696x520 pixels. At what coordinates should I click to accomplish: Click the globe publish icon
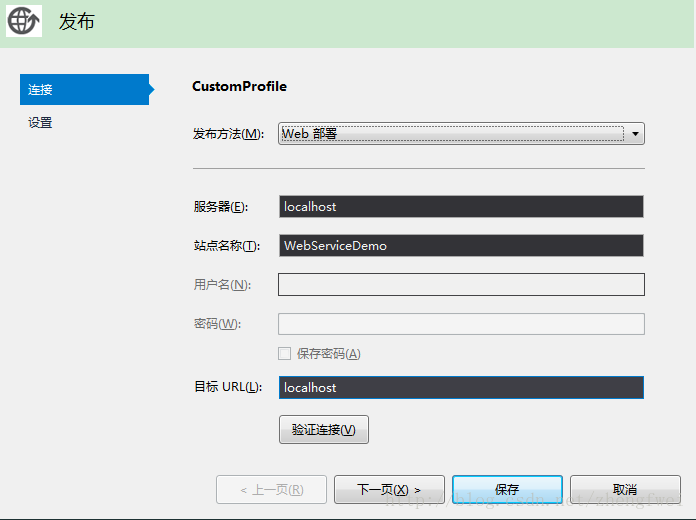pos(24,21)
